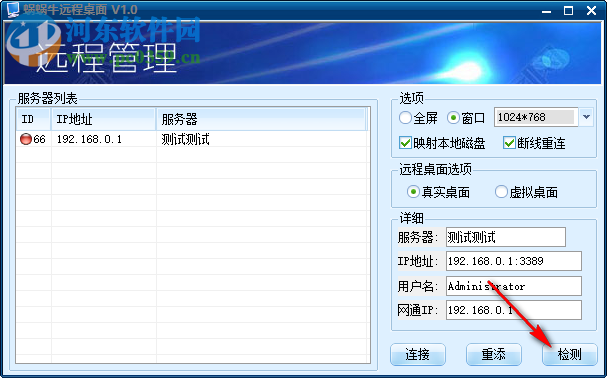Select the 全屏 fullscreen radio button
Viewport: 607px width, 378px height.
point(405,118)
